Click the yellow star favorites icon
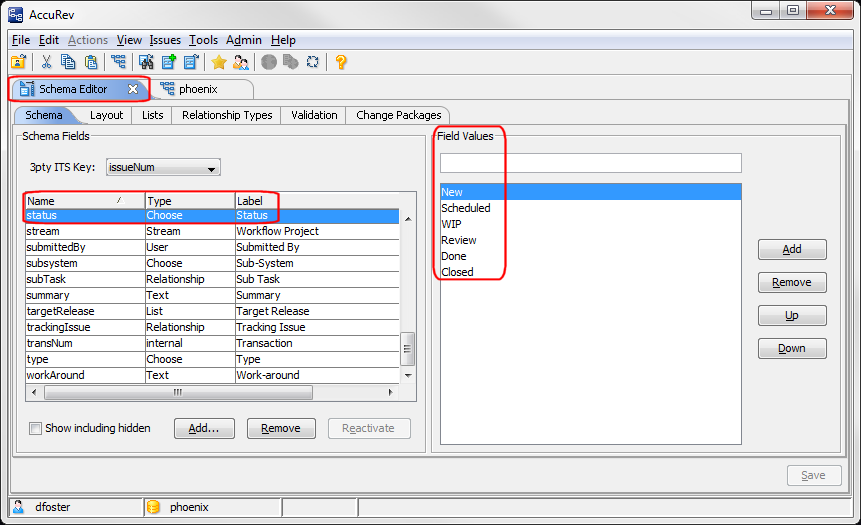The width and height of the screenshot is (861, 525). pos(218,62)
